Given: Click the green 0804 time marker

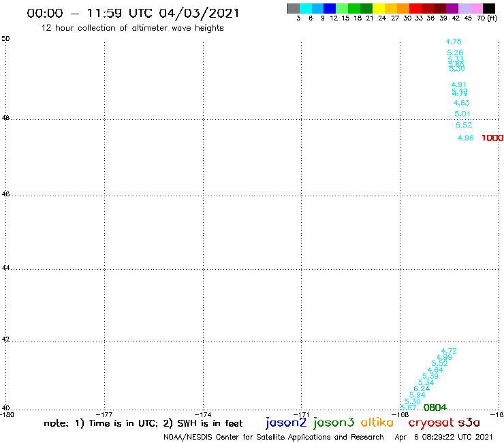Looking at the screenshot, I should [x=435, y=408].
